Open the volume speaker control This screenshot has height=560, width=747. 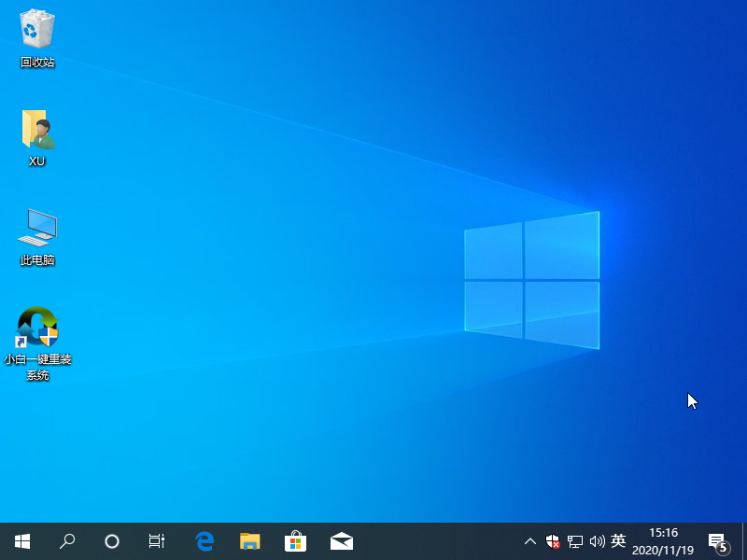coord(598,541)
